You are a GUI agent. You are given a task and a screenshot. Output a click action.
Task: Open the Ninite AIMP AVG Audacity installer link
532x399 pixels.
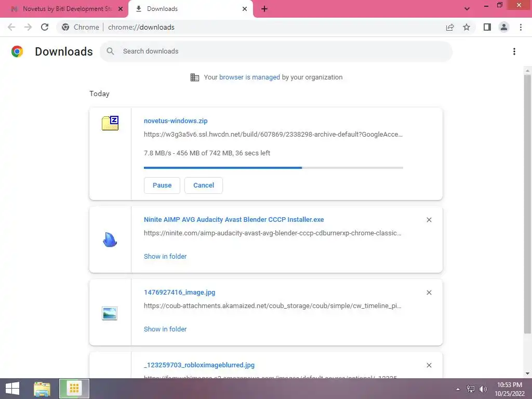coord(234,220)
